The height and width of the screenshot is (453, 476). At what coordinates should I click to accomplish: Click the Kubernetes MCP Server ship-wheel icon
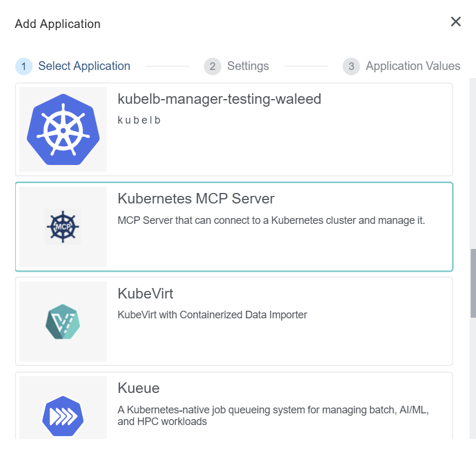(62, 227)
